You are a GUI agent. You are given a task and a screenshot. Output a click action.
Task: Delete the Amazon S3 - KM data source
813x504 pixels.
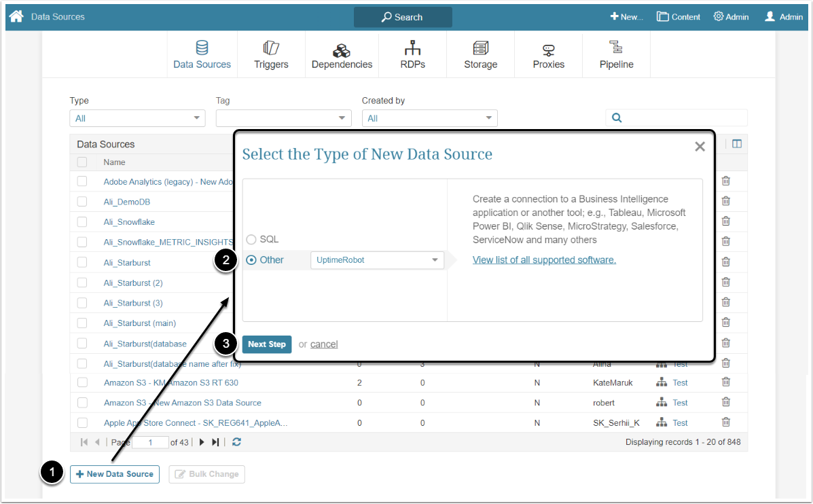[x=725, y=382]
